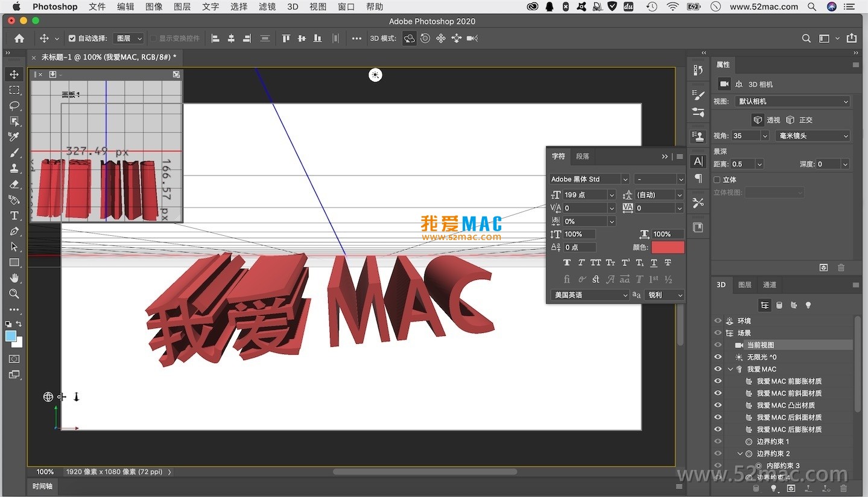Hide 我爱 MAC 前膨胀材质 eye icon
The width and height of the screenshot is (868, 497).
click(718, 381)
